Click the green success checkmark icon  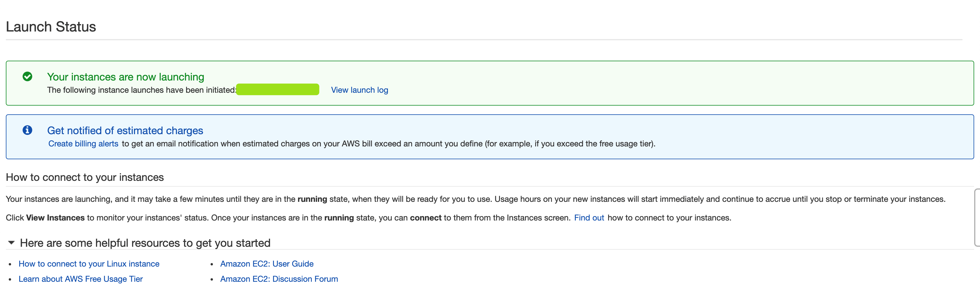(x=27, y=76)
